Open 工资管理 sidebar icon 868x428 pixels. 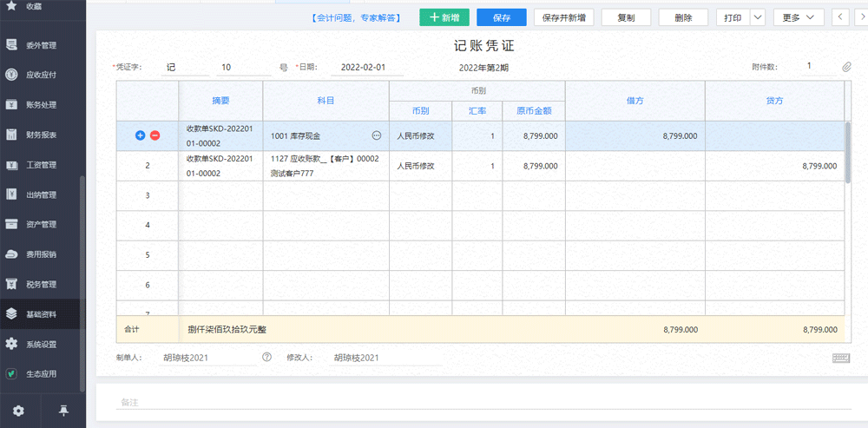tap(11, 164)
